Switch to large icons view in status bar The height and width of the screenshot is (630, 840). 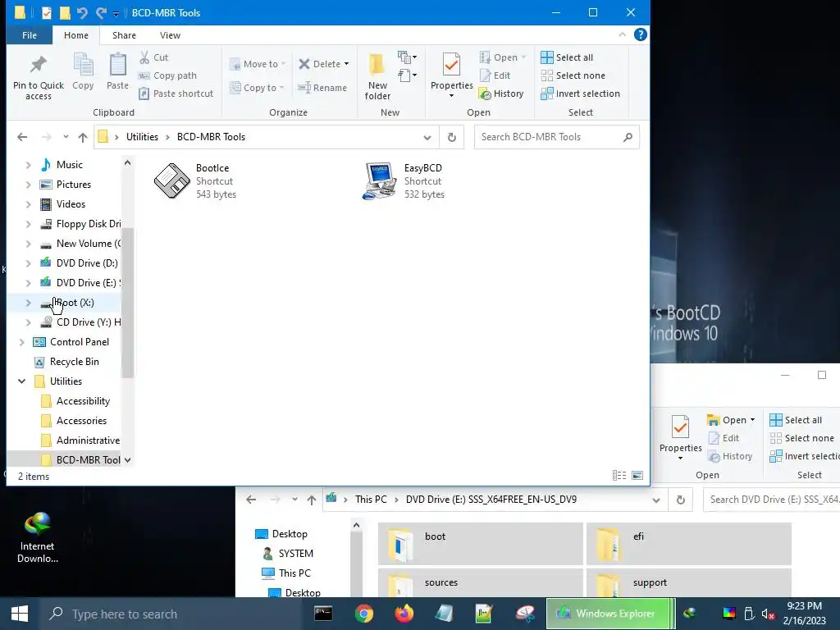pyautogui.click(x=637, y=475)
